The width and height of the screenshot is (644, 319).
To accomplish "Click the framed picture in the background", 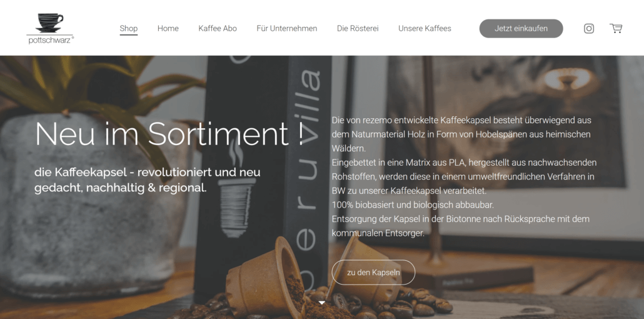I will click(505, 123).
